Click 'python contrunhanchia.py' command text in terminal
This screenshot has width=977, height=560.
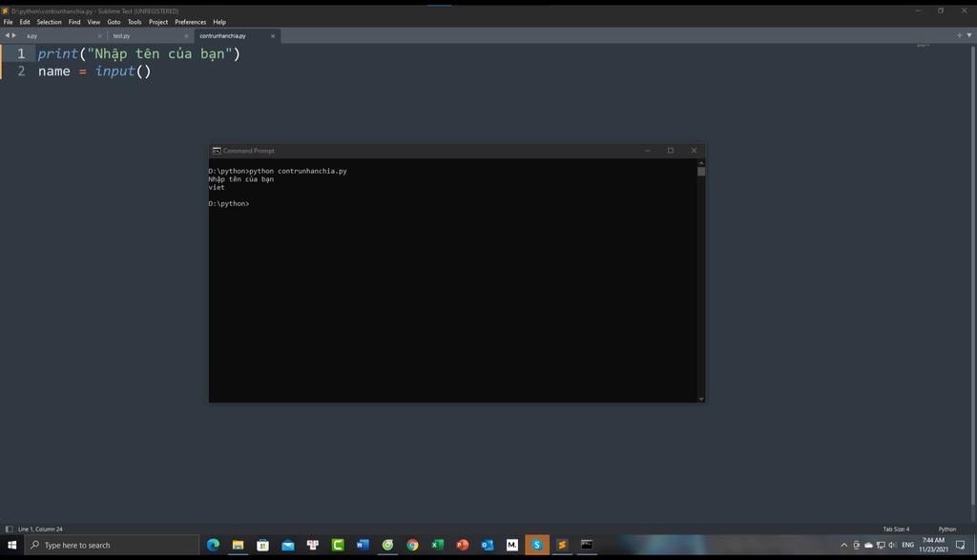click(x=298, y=171)
